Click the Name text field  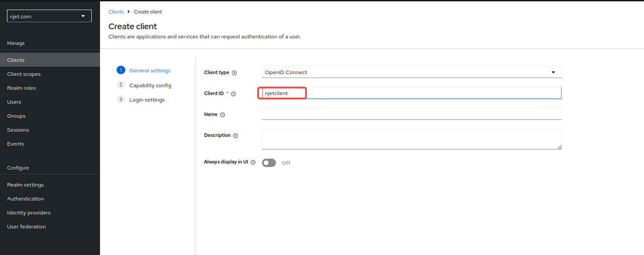[411, 114]
